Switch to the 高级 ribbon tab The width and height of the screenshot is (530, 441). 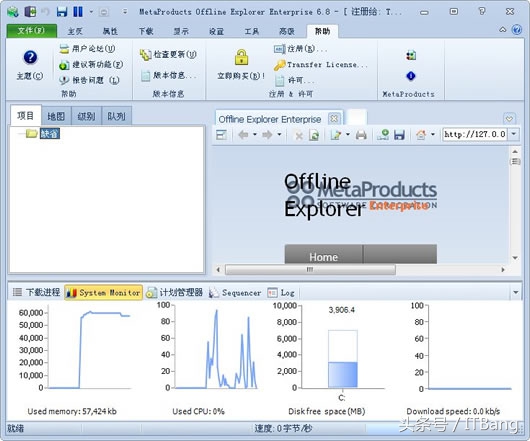click(x=287, y=31)
